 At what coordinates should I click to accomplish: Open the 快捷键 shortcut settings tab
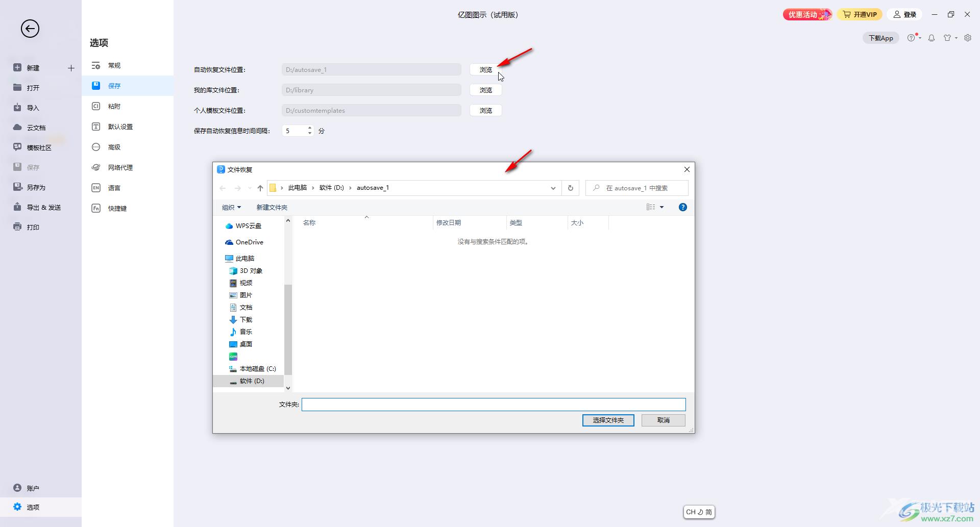click(128, 208)
